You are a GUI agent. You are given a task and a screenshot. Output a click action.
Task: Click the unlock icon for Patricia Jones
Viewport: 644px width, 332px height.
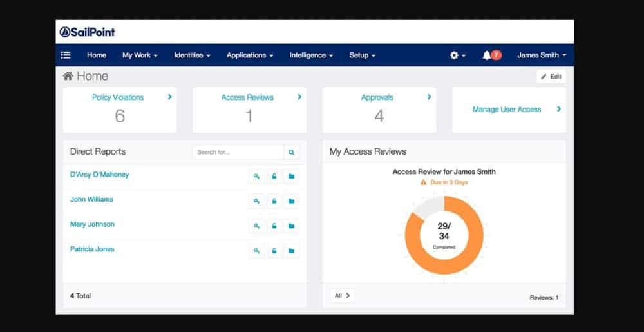pyautogui.click(x=274, y=251)
